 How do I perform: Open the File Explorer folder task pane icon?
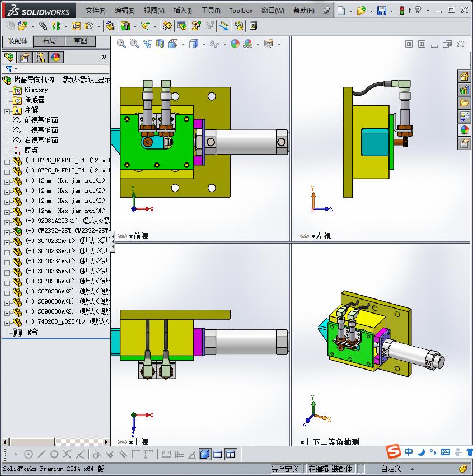[464, 103]
